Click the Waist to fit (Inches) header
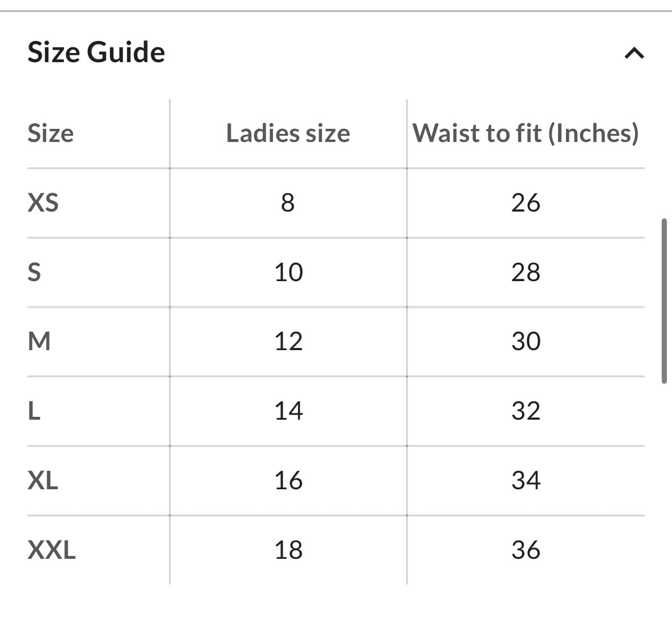 point(527,133)
